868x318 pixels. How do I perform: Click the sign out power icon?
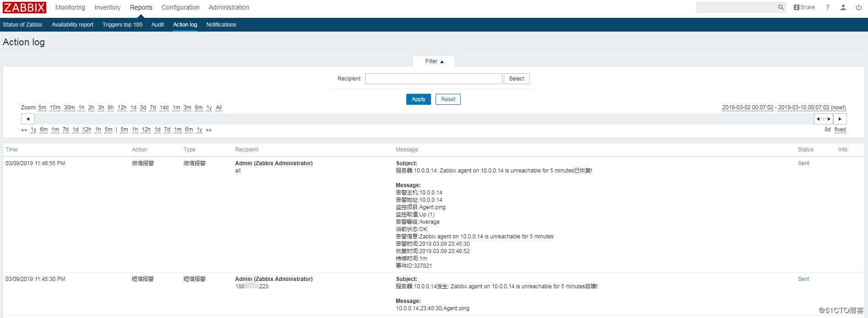(859, 7)
